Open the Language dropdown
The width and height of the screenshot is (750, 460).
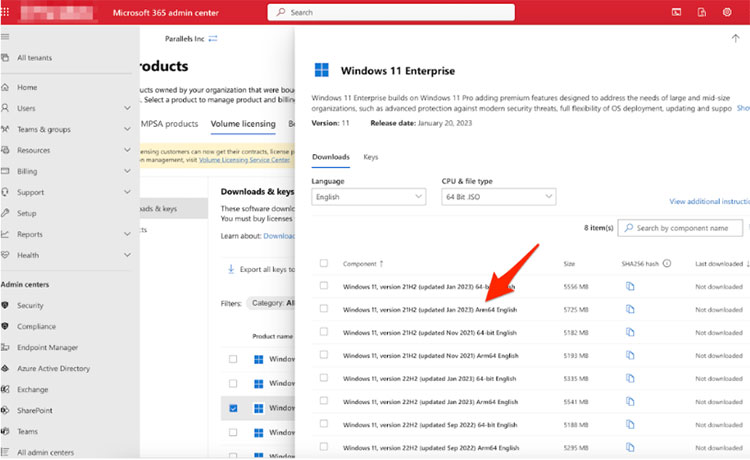click(x=368, y=198)
